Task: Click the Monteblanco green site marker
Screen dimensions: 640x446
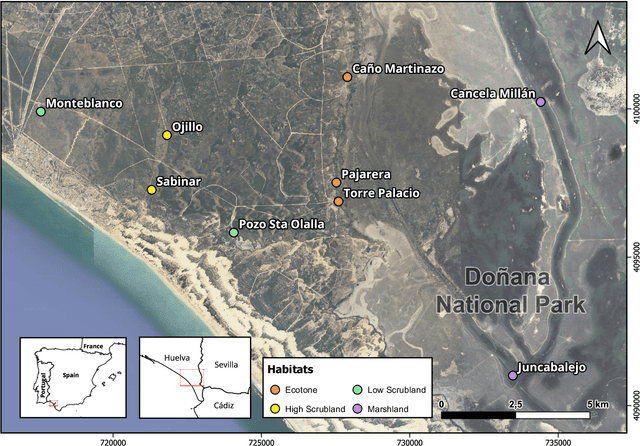Action: click(x=41, y=111)
